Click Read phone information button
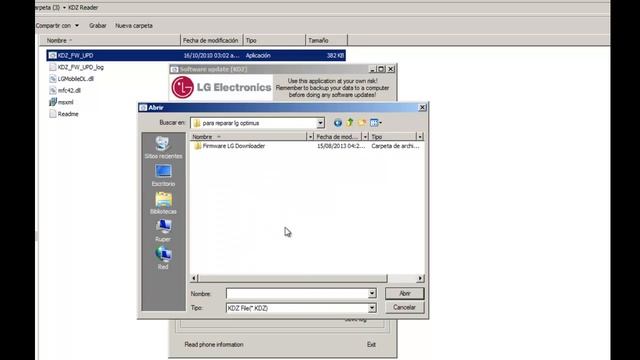The height and width of the screenshot is (360, 640). (214, 344)
